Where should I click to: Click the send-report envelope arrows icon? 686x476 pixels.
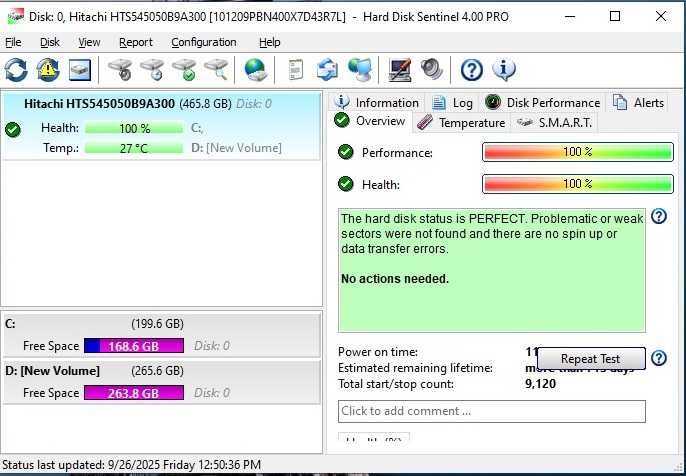[327, 70]
